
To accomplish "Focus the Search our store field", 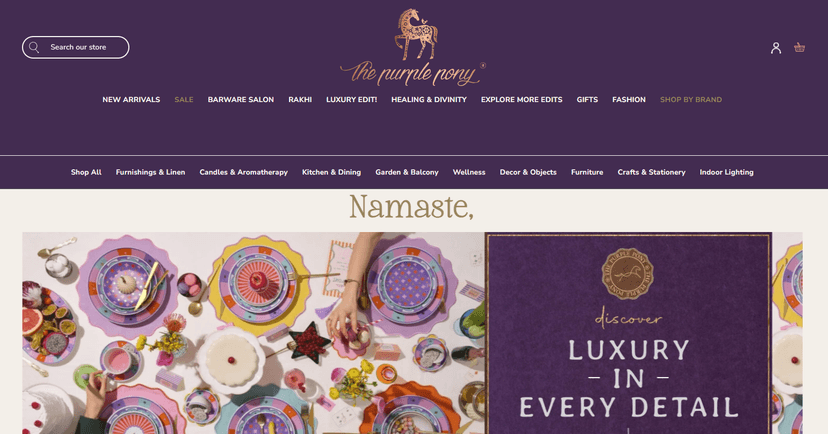I will pyautogui.click(x=76, y=48).
